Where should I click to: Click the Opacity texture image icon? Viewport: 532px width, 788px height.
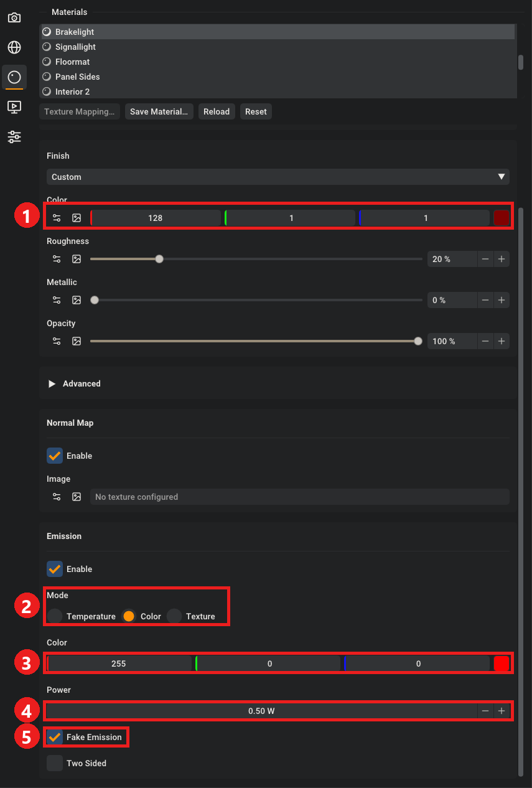click(x=77, y=341)
